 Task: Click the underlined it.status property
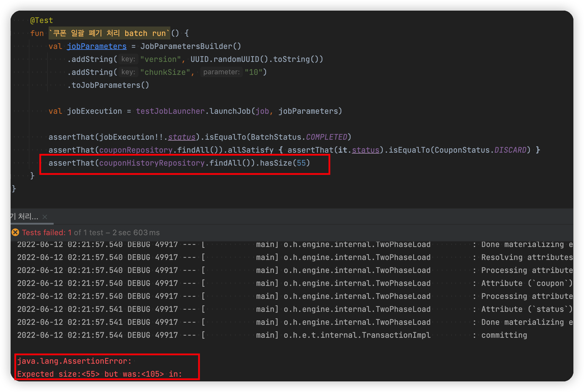[365, 150]
